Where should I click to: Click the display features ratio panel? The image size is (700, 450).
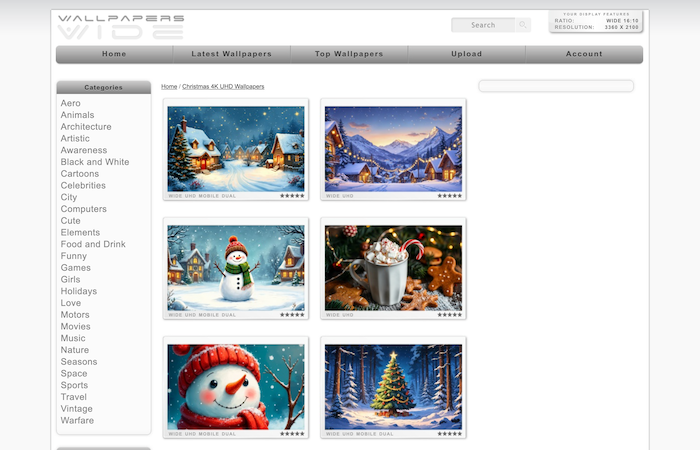tap(596, 21)
